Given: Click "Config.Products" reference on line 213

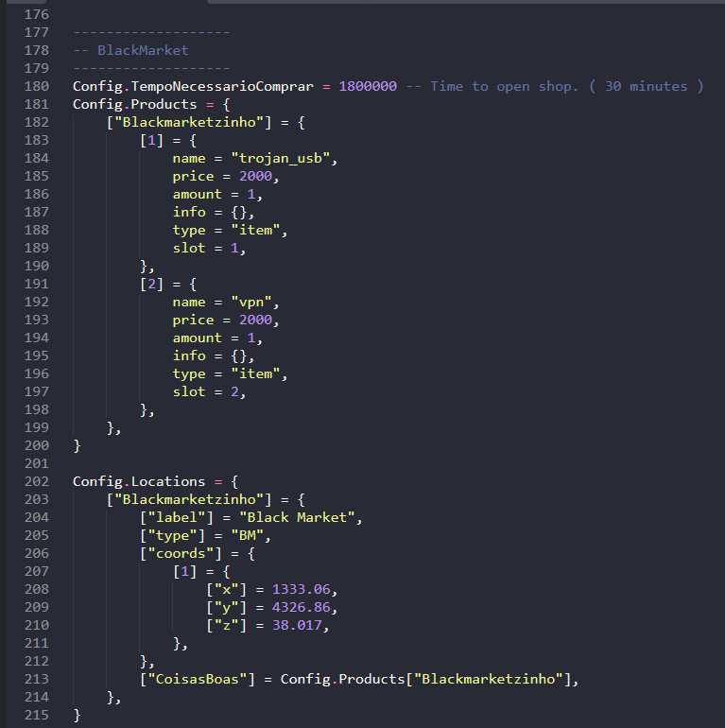Looking at the screenshot, I should [342, 679].
